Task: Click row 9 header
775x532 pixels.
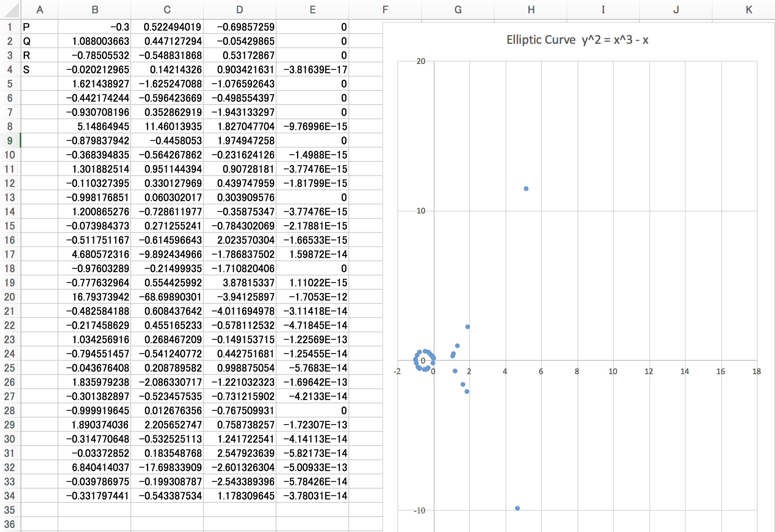Action: 10,140
